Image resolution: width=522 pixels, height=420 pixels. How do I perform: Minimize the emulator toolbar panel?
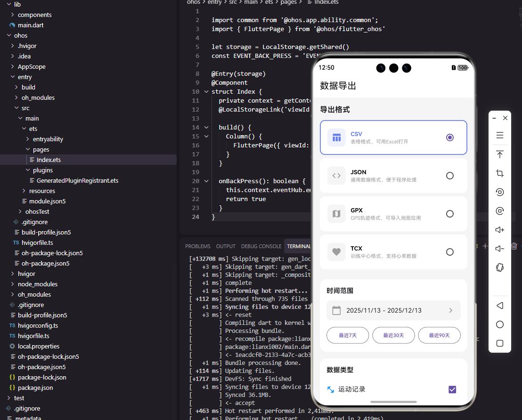pos(494,118)
